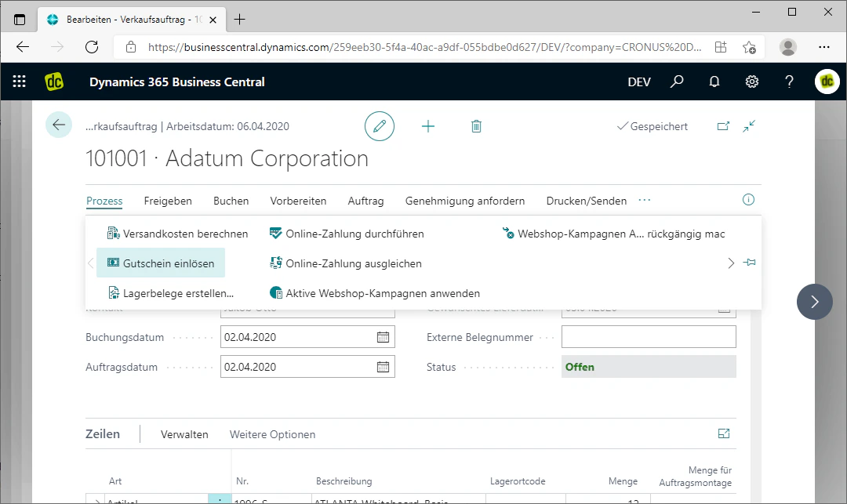View site information lock icon
Viewport: 847px width, 504px height.
(x=131, y=47)
